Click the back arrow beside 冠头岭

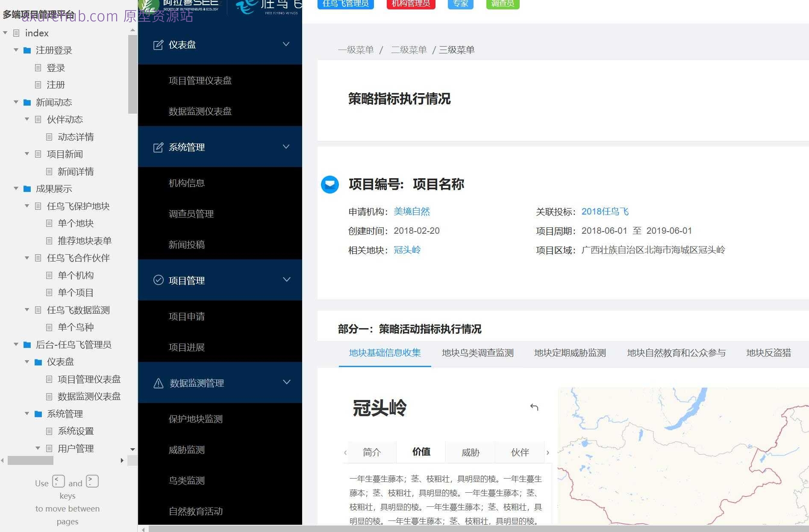click(534, 408)
